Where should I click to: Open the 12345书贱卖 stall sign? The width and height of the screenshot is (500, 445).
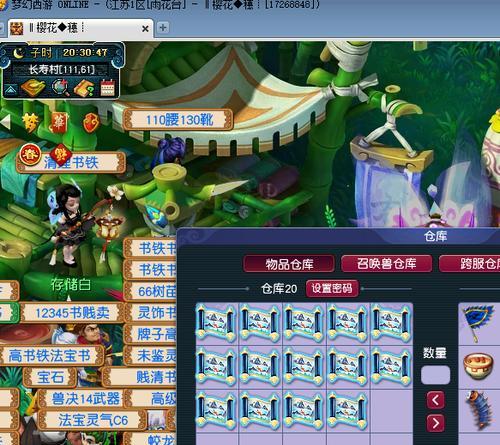72,313
